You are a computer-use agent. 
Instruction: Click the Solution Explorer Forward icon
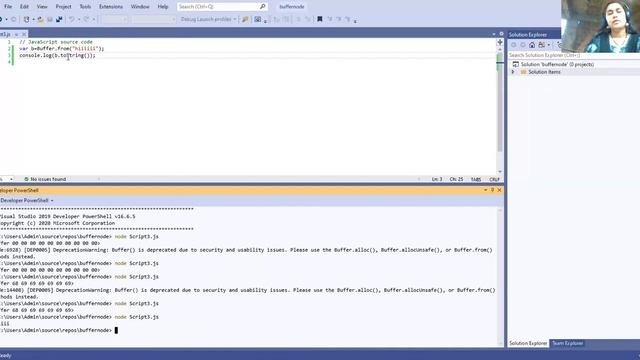click(523, 45)
